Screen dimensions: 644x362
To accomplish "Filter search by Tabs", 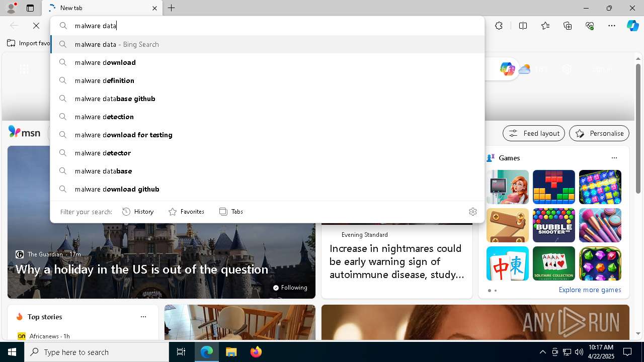I will pyautogui.click(x=231, y=212).
